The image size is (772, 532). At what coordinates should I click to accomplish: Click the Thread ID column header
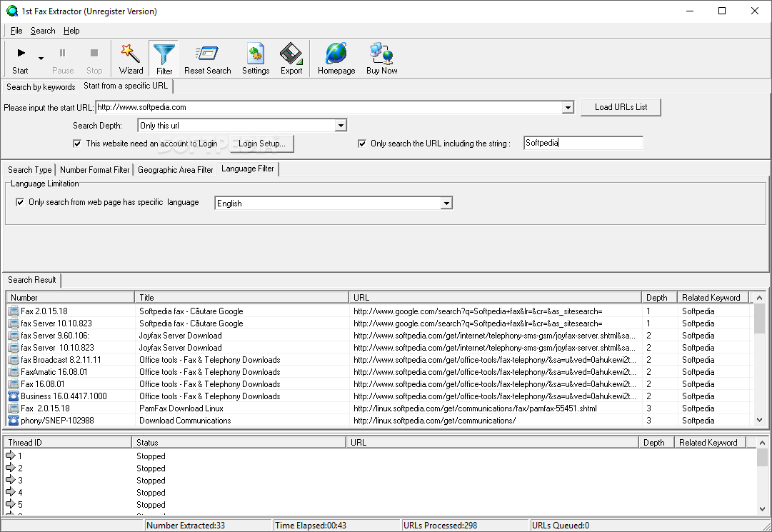[x=67, y=443]
